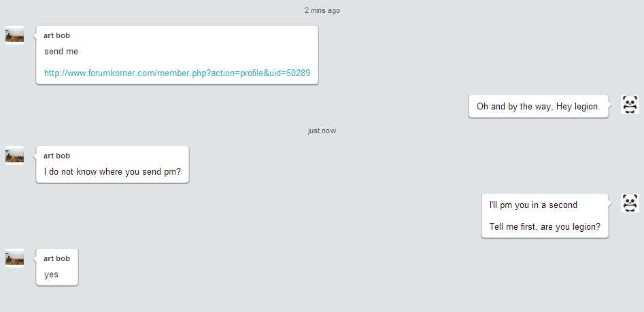This screenshot has height=312, width=644.
Task: Click the "I'll pm you in a second" line
Action: coord(533,205)
